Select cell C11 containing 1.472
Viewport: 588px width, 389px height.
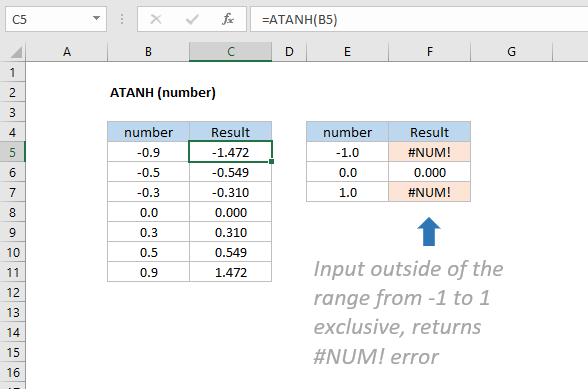231,272
